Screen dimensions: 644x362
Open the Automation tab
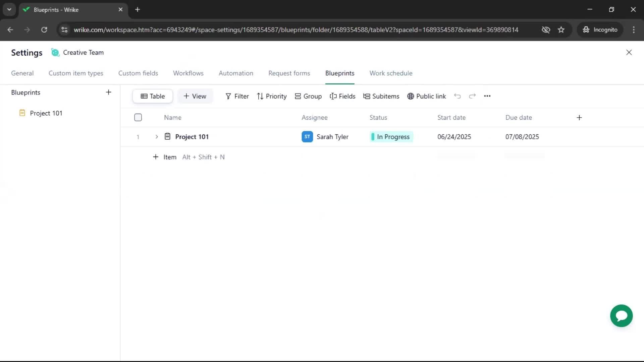[x=236, y=73]
